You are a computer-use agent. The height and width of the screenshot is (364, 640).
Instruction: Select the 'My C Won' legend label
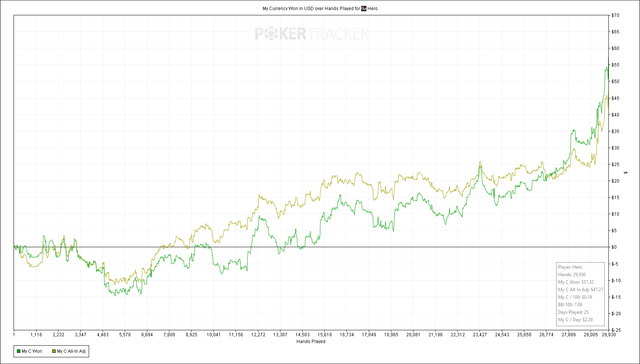32,351
